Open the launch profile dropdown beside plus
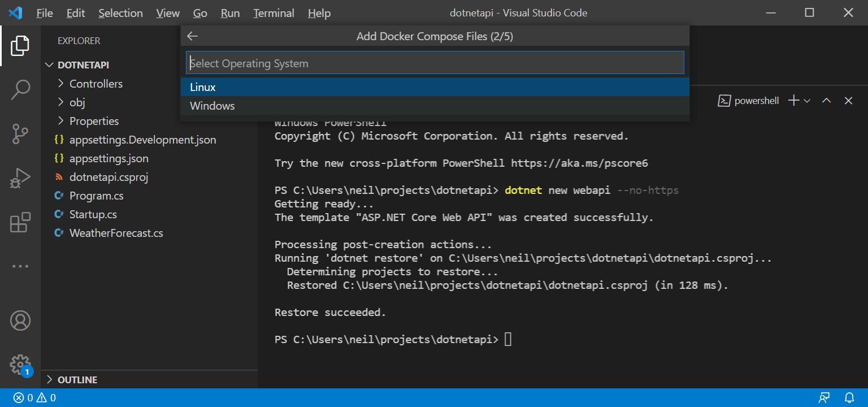Image resolution: width=868 pixels, height=407 pixels. (x=807, y=101)
